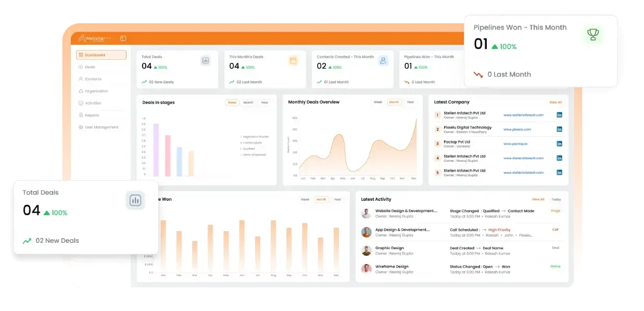
Task: Click the High Priority label on App Design activity
Action: pyautogui.click(x=498, y=229)
